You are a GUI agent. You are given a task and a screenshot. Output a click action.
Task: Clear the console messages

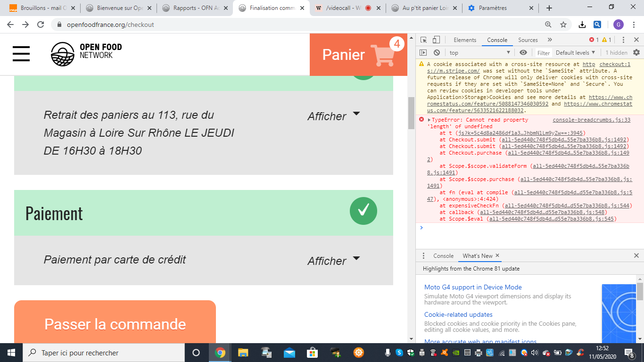[436, 52]
